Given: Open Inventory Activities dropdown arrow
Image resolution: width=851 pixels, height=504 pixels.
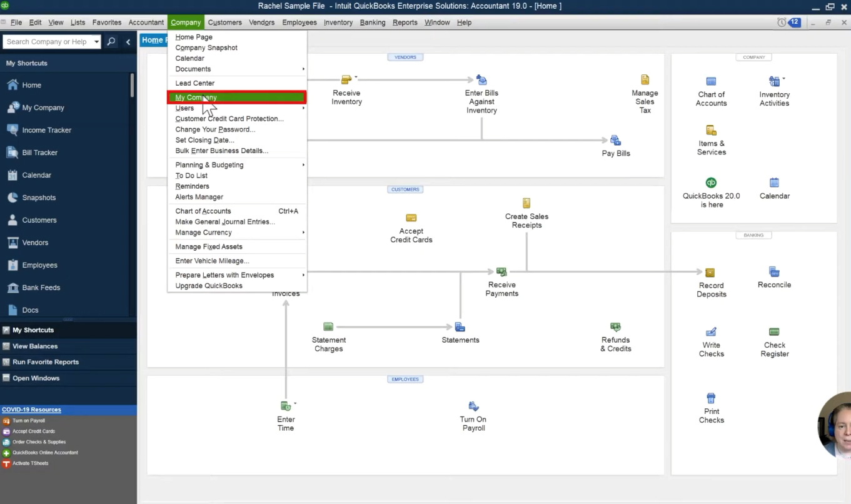Looking at the screenshot, I should point(783,79).
